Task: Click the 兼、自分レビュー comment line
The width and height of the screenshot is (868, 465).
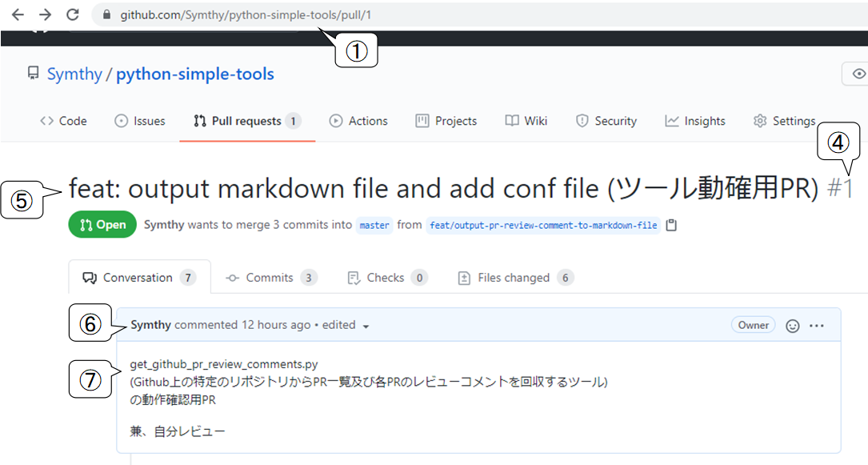Action: tap(178, 431)
